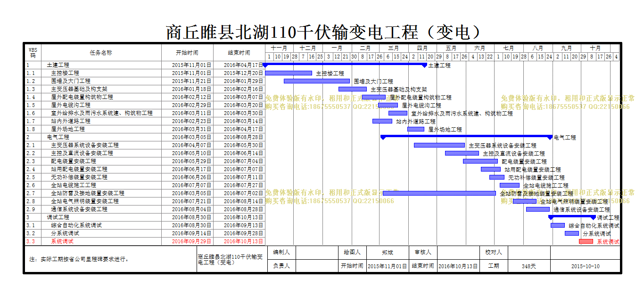The width and height of the screenshot is (644, 296).
Task: Click the 主变压器系统设备安装工程 Gantt bar
Action: click(439, 145)
